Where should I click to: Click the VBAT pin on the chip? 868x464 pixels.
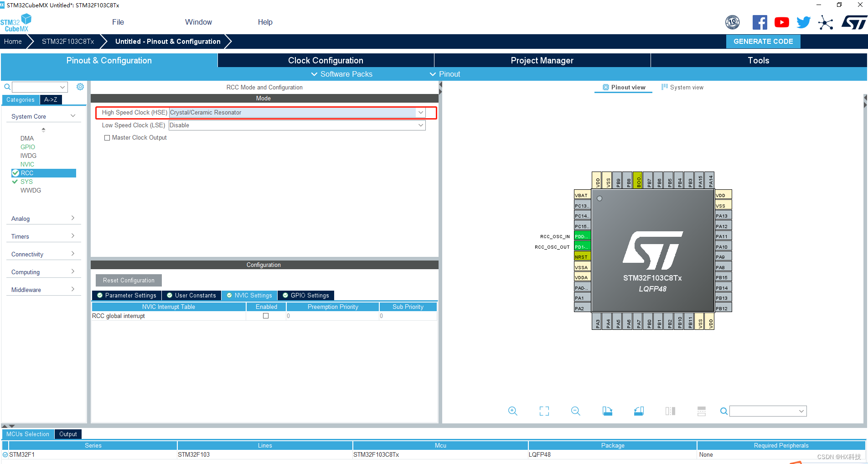point(582,195)
